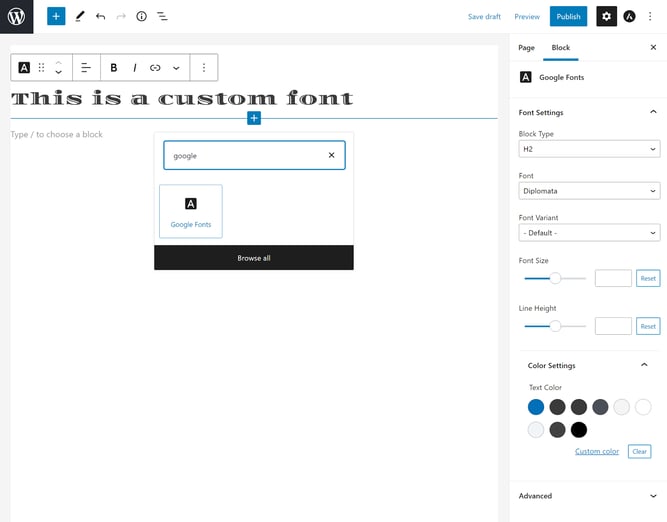This screenshot has height=522, width=667.
Task: Reset the Font Size value
Action: point(648,278)
